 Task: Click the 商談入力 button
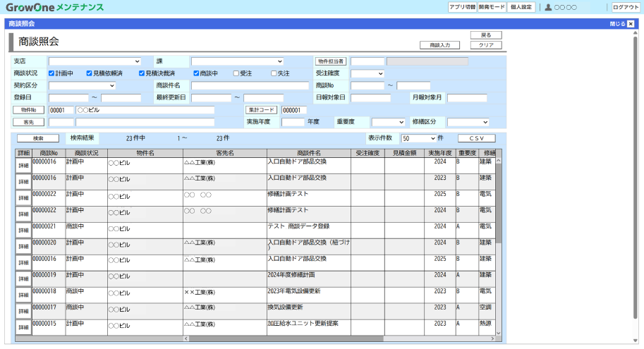coord(440,45)
